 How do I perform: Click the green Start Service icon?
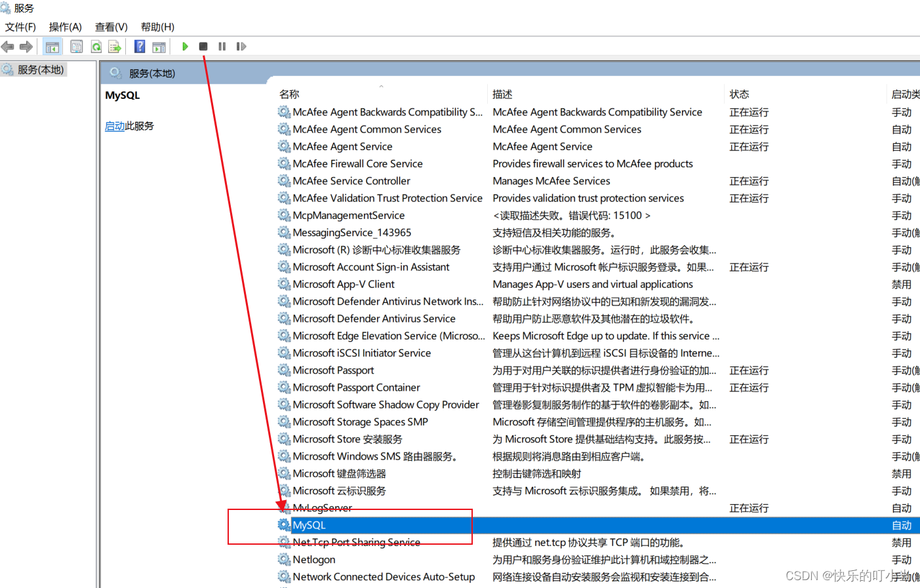tap(185, 47)
